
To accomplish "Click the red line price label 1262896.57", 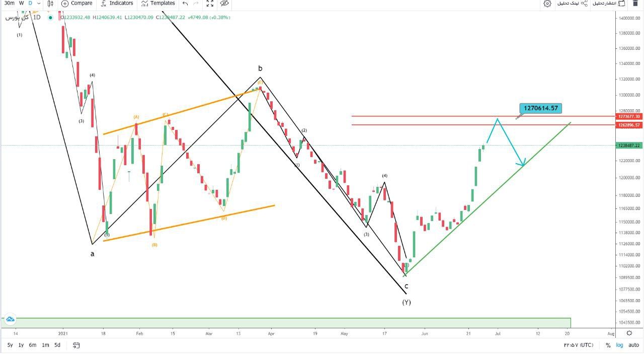I will (x=628, y=125).
